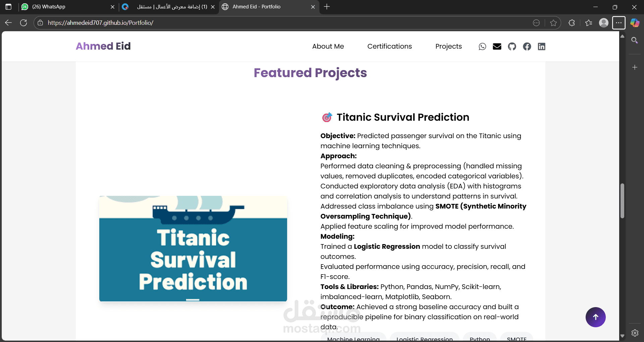Click the scroll-to-top arrow button
The height and width of the screenshot is (342, 644).
tap(596, 317)
